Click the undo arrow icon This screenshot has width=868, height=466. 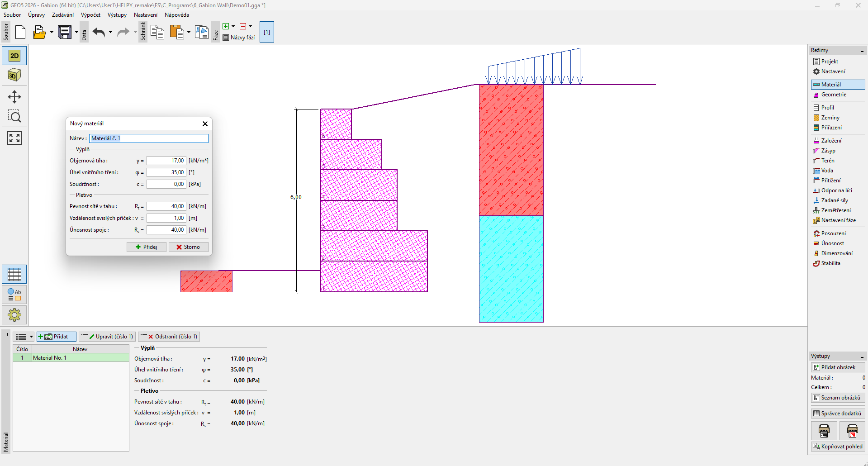click(x=99, y=32)
